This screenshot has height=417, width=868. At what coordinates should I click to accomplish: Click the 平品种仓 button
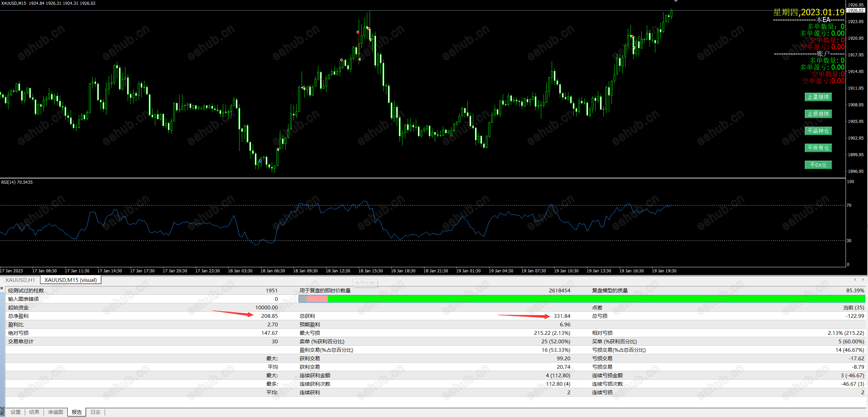(x=818, y=131)
